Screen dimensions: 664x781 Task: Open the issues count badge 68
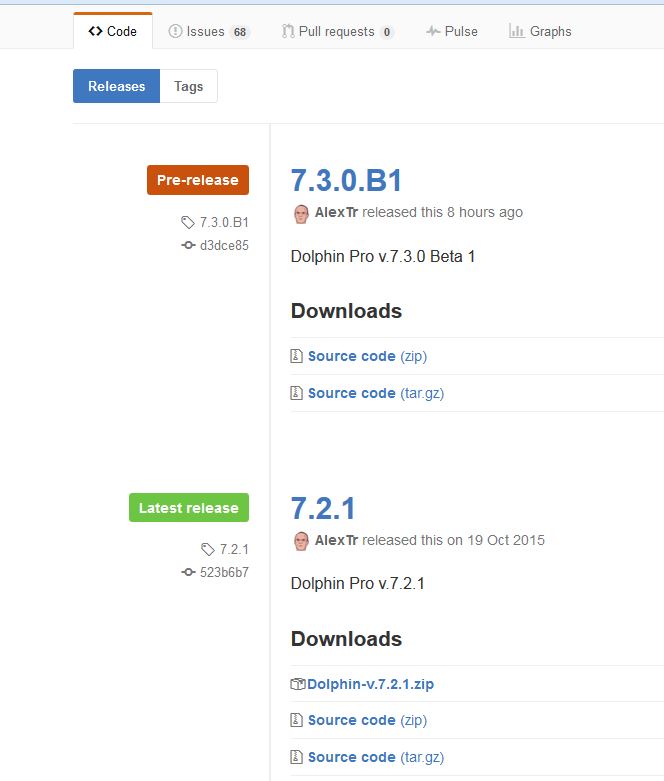(x=239, y=32)
